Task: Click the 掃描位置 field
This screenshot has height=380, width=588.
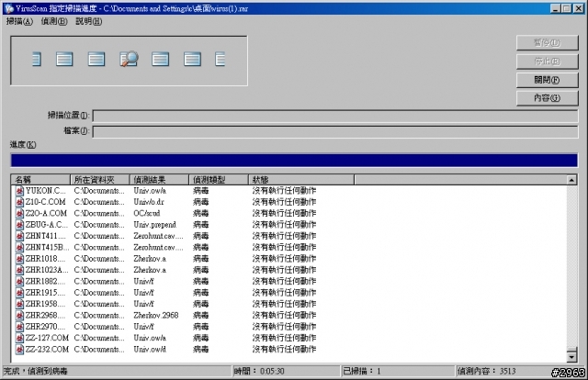Action: click(x=335, y=116)
